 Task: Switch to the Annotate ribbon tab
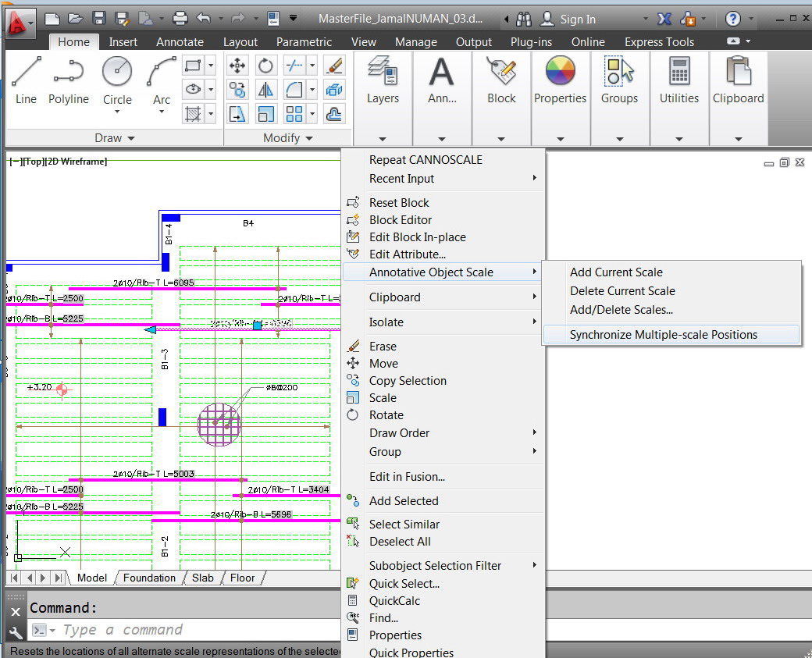(180, 41)
